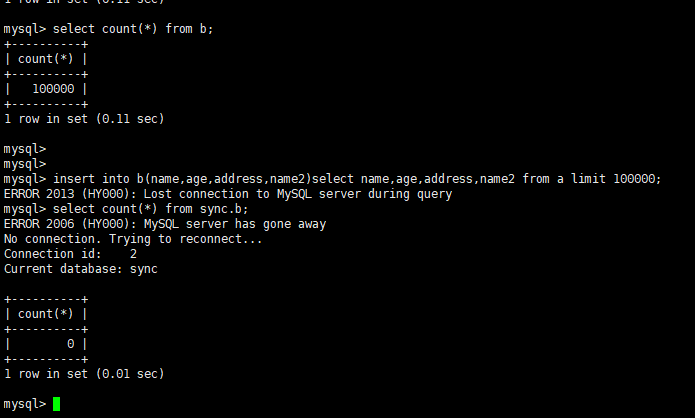Viewport: 695px width, 418px height.
Task: Click the "1 row in set (0.01 sec)" line
Action: tap(84, 374)
